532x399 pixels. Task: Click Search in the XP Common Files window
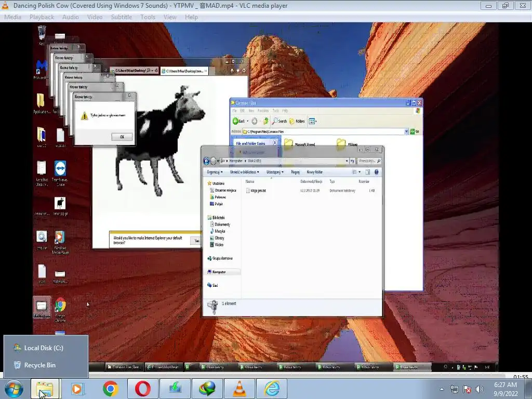tap(280, 121)
